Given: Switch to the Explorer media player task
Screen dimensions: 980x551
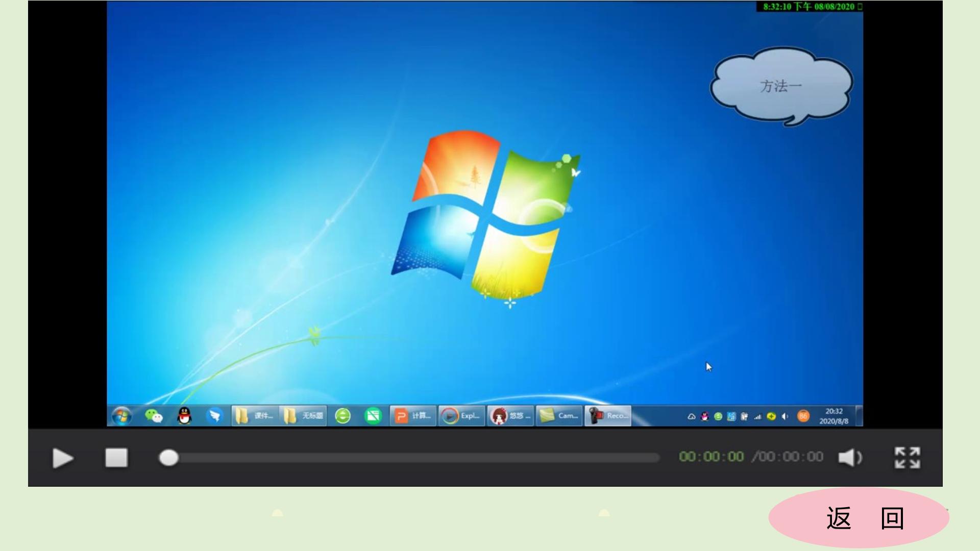Looking at the screenshot, I should [461, 416].
